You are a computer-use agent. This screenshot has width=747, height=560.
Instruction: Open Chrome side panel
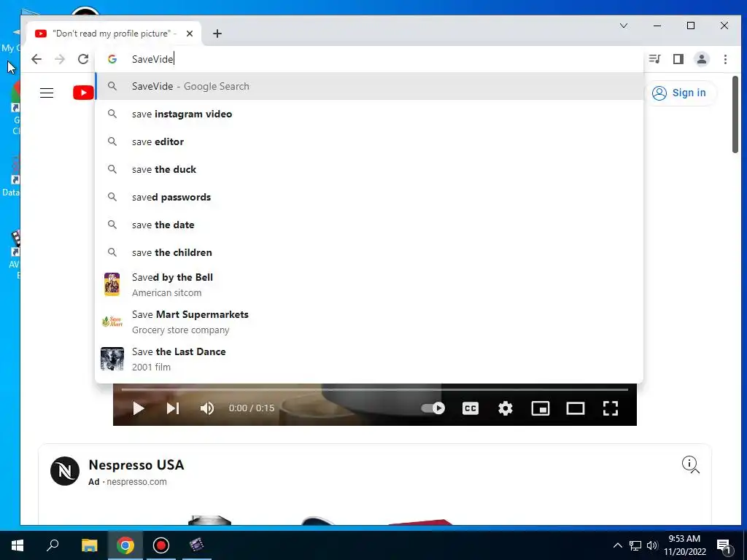pyautogui.click(x=678, y=59)
